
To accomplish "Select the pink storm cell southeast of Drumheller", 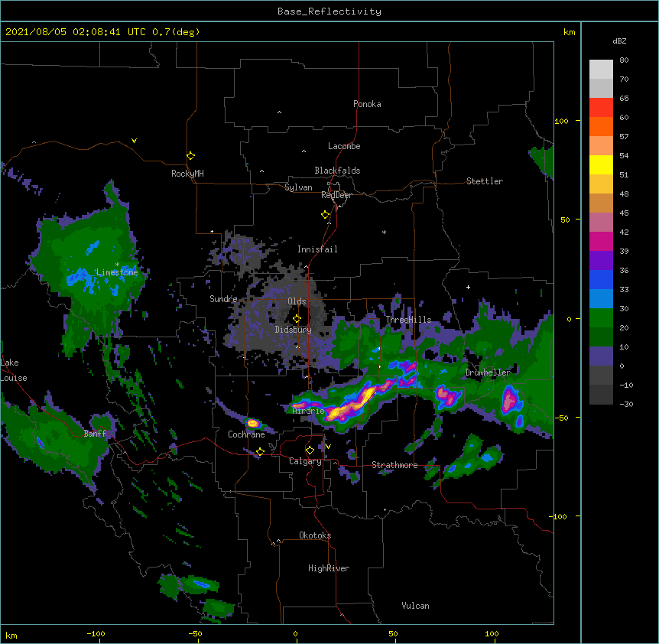I will coord(509,401).
